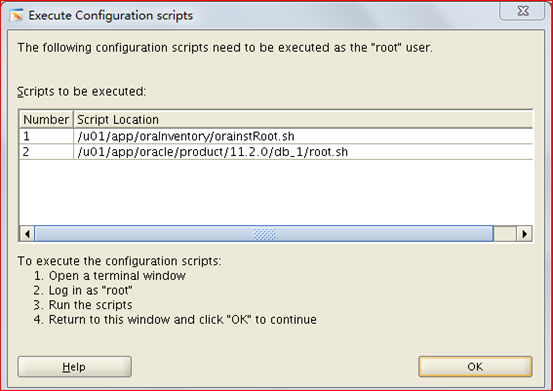Screen dimensions: 553x391
Task: Click the horizontal scrollbar thumb
Action: 264,234
